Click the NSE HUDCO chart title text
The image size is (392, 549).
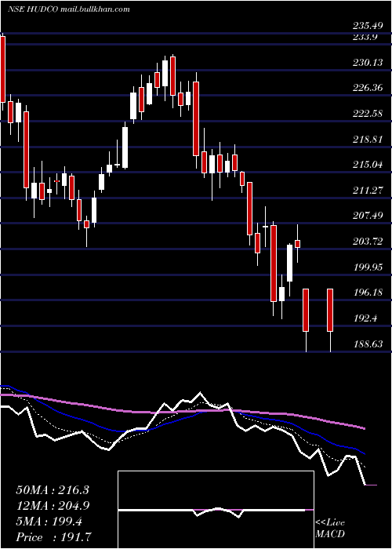69,9
